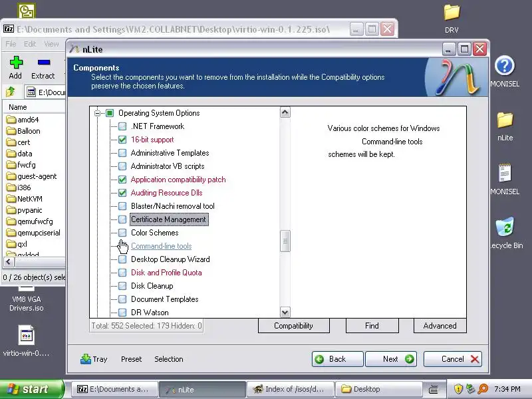Image resolution: width=532 pixels, height=399 pixels.
Task: Click the Compatibility button
Action: click(x=293, y=326)
